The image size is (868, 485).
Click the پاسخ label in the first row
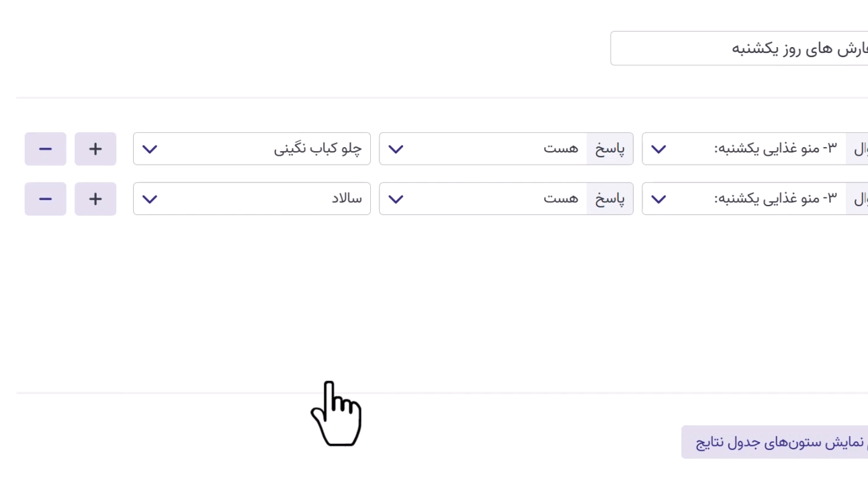pos(610,148)
